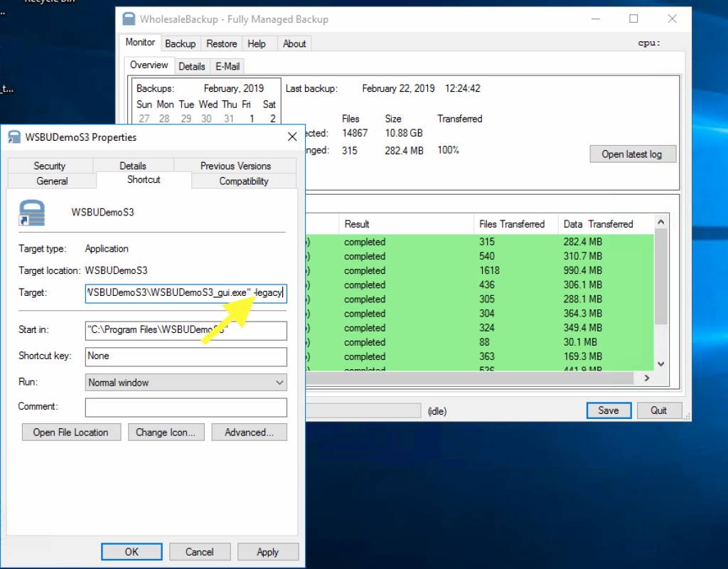Click the results list scroll up arrow
Screen dimensions: 728x569
pos(661,222)
